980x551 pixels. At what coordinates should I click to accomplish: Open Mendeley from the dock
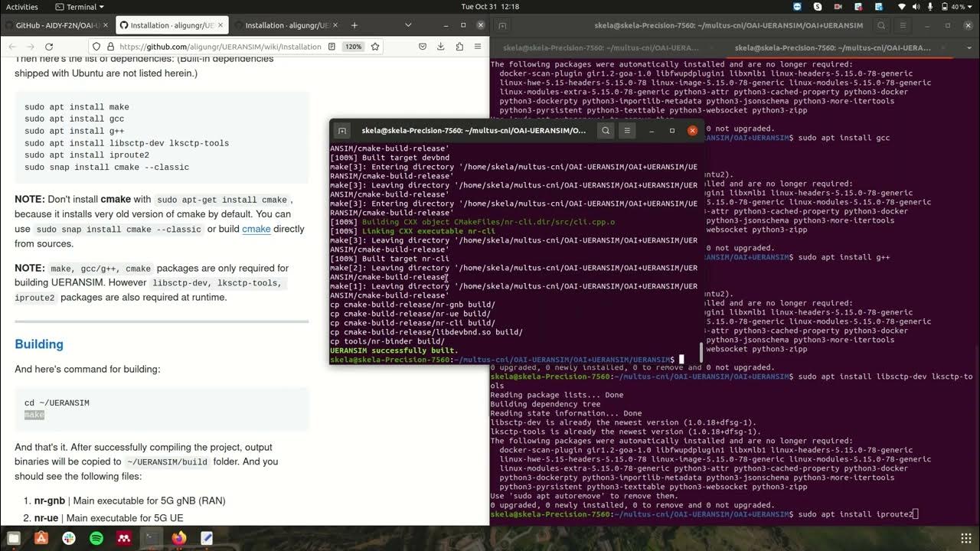[124, 538]
